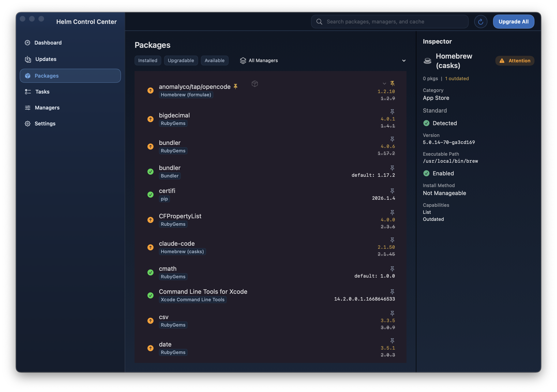Pin the claude-code package
Screen dimensions: 557x392
tap(392, 240)
